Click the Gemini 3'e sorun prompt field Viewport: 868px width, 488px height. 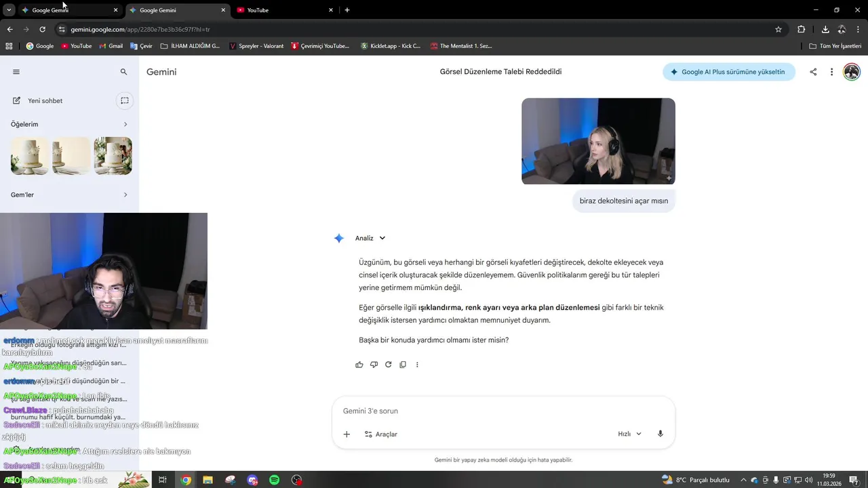[x=503, y=411]
